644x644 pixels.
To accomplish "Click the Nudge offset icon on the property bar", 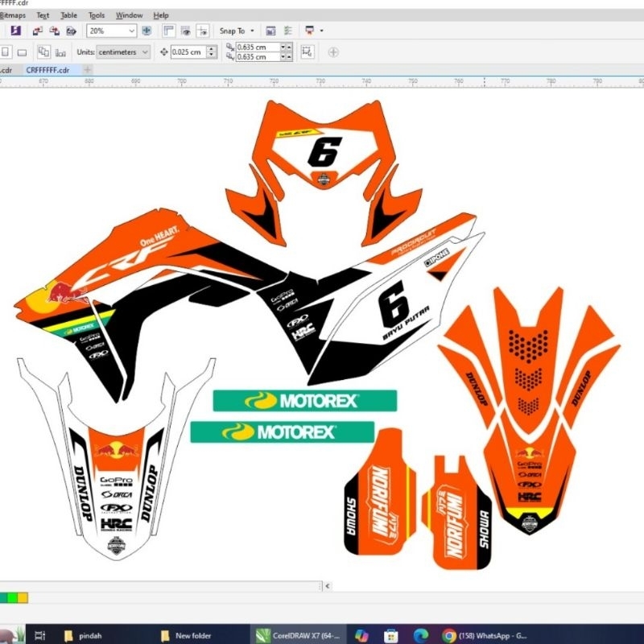I will coord(163,51).
